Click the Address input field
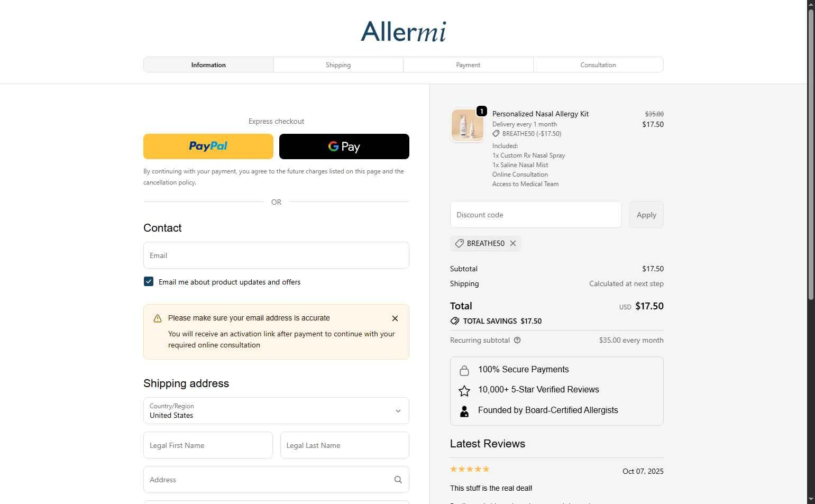The image size is (815, 504). point(276,480)
